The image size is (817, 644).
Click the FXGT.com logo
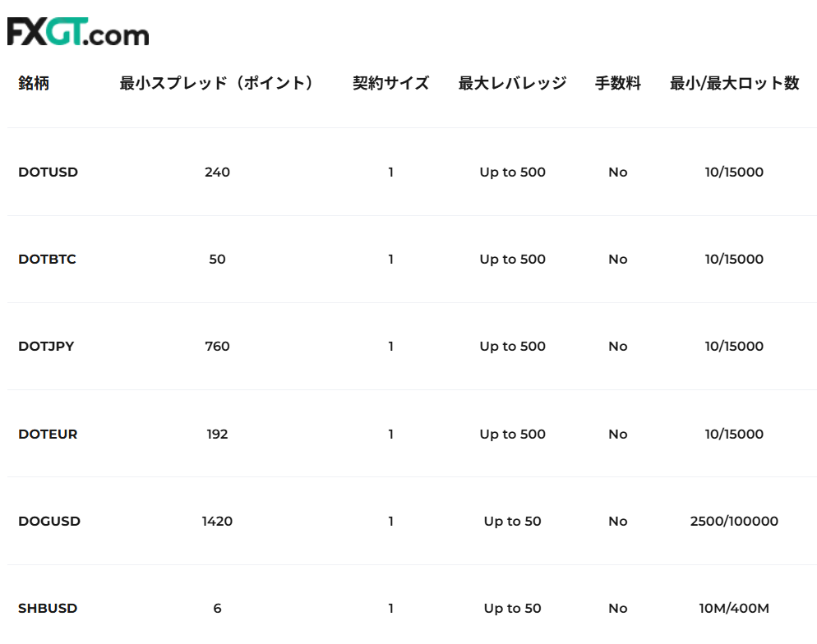point(78,32)
